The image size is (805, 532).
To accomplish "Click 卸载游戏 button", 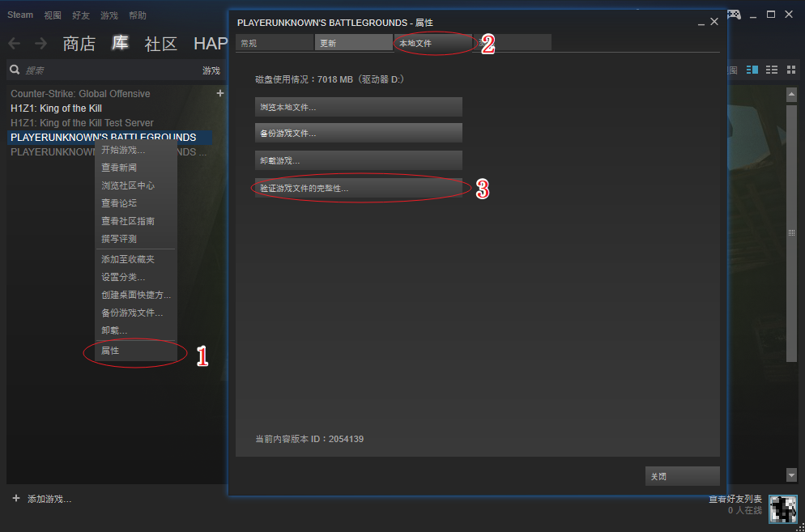I will [x=358, y=160].
